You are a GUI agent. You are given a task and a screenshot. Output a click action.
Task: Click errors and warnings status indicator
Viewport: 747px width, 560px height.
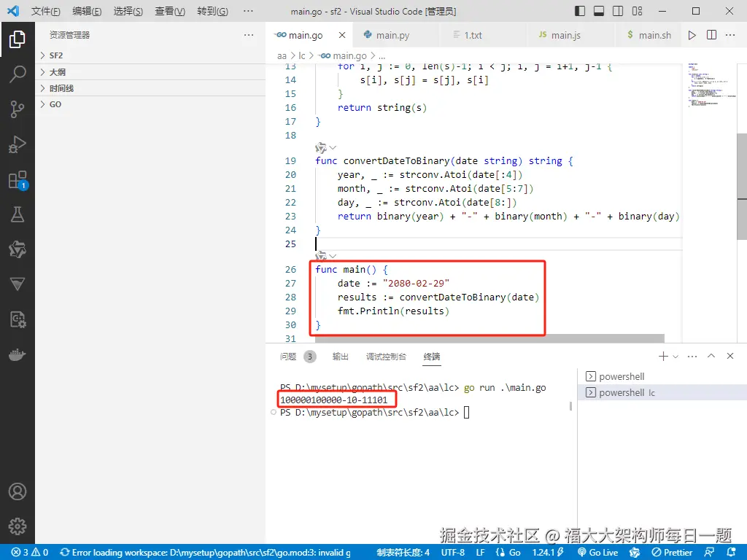(29, 553)
